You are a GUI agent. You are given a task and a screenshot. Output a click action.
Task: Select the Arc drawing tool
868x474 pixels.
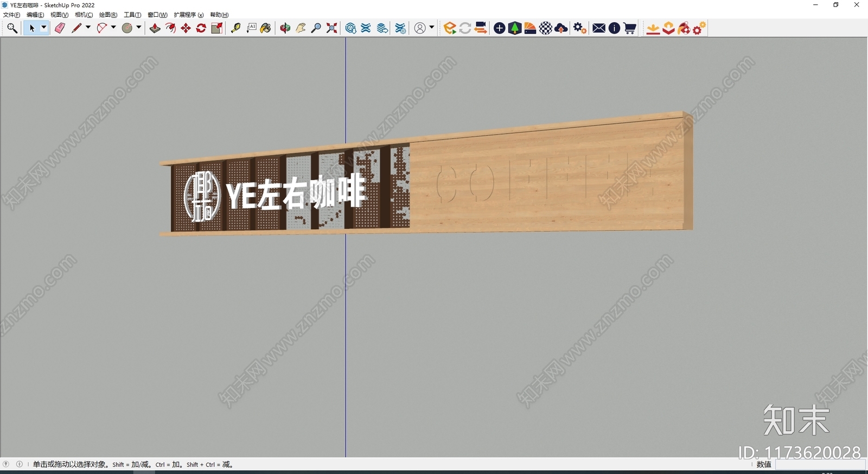102,28
